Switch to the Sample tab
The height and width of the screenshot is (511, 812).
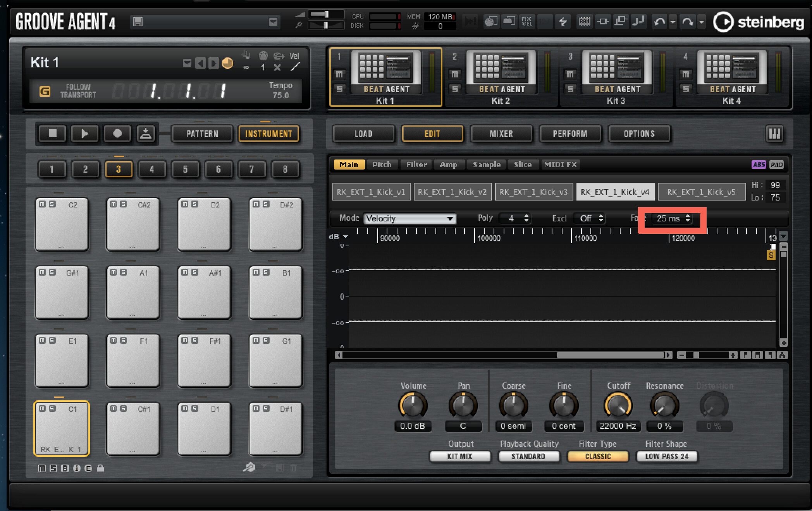pyautogui.click(x=487, y=165)
